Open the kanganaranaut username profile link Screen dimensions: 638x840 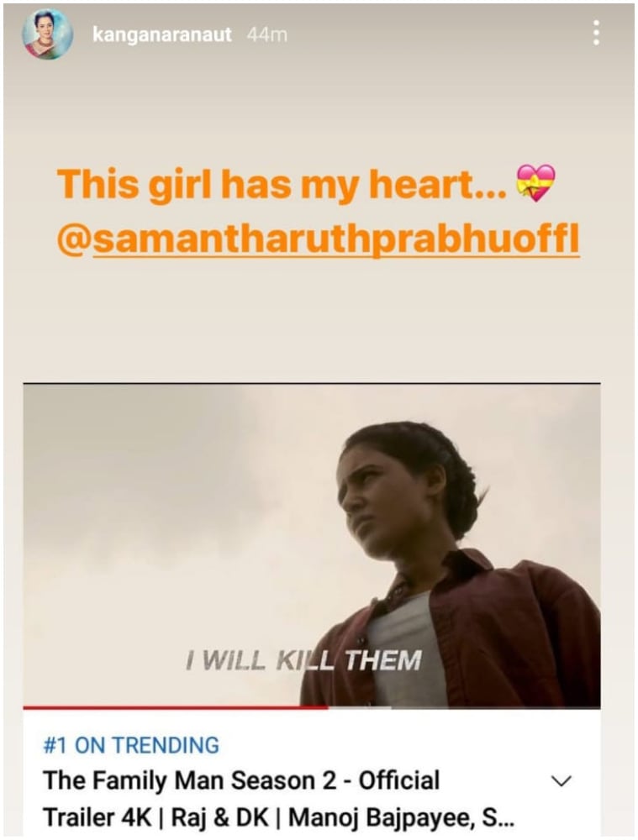coord(162,35)
